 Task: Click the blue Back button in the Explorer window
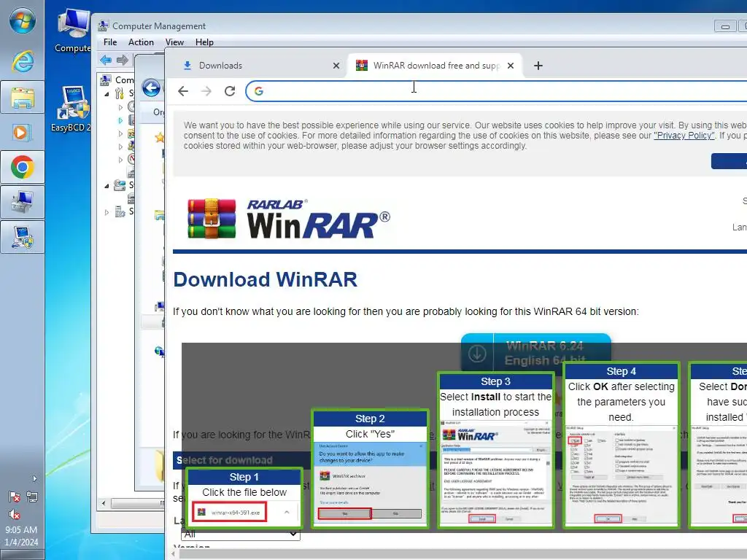[151, 88]
